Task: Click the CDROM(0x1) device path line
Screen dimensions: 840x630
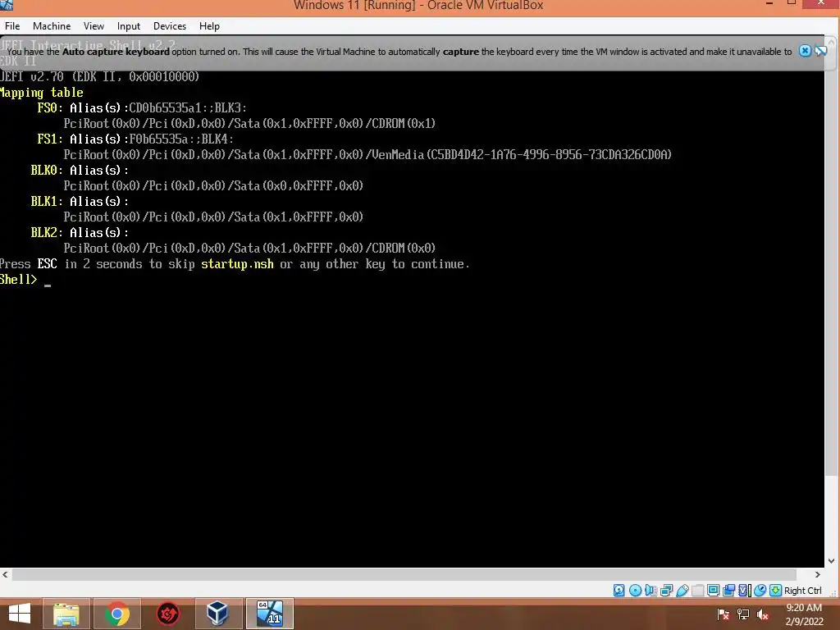Action: (x=249, y=123)
